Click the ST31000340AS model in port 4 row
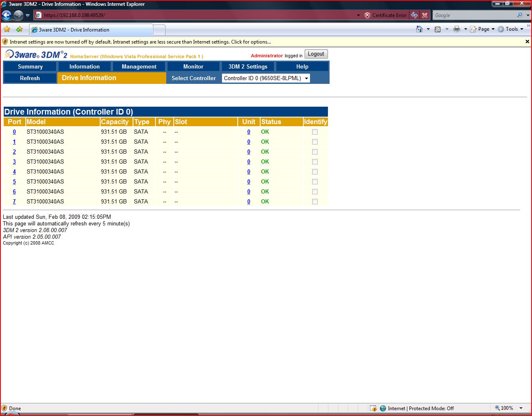 pyautogui.click(x=45, y=171)
